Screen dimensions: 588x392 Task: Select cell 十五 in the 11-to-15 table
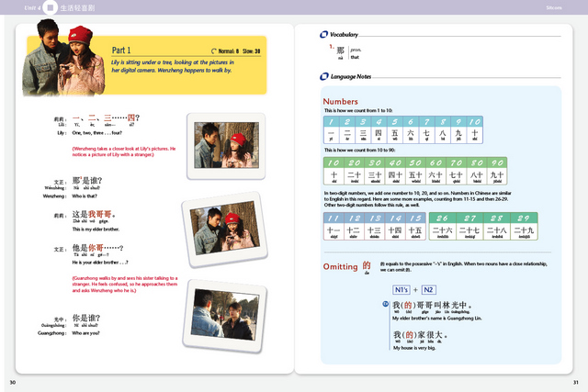pyautogui.click(x=415, y=231)
